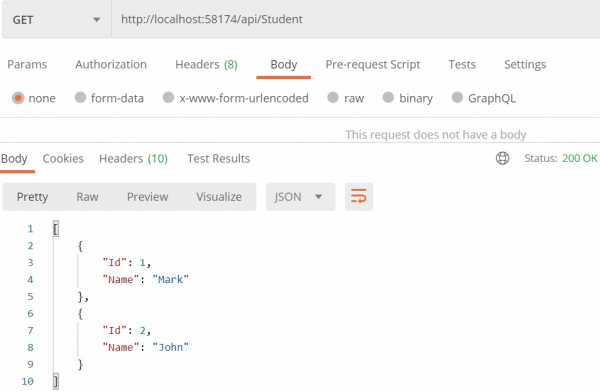Open the request Headers (8) tab

click(x=206, y=64)
